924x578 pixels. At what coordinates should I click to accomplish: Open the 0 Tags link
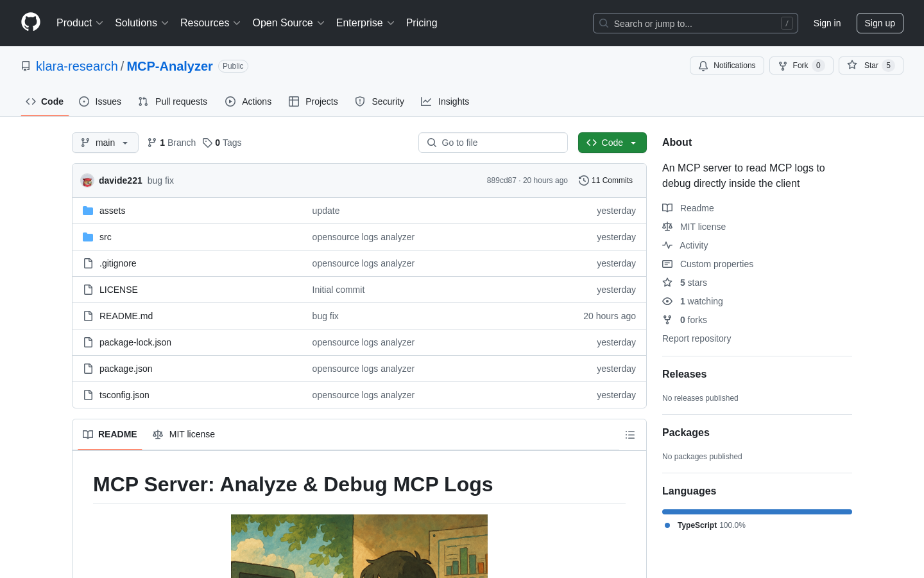tap(222, 143)
